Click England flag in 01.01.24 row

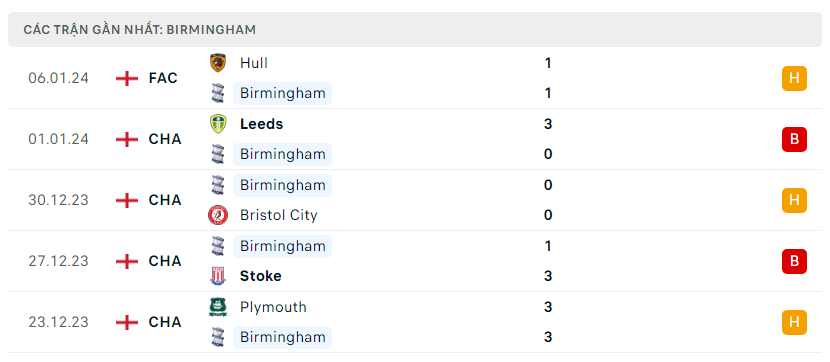click(x=127, y=139)
